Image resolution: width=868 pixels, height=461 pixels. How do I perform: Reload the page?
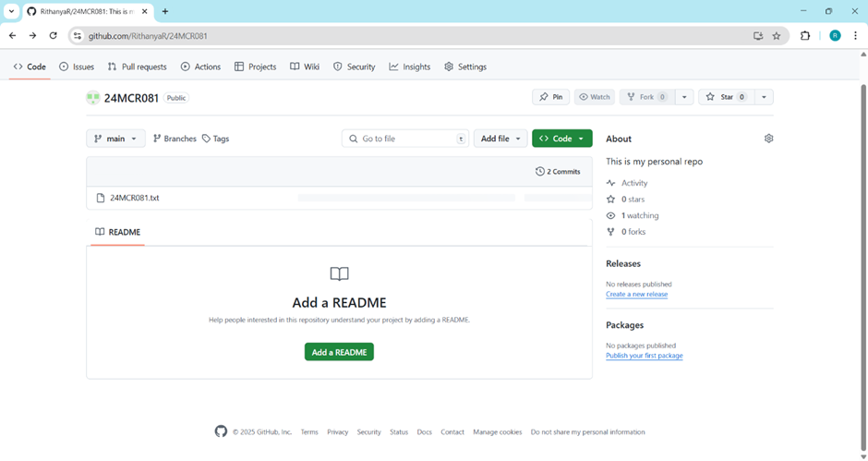coord(54,35)
